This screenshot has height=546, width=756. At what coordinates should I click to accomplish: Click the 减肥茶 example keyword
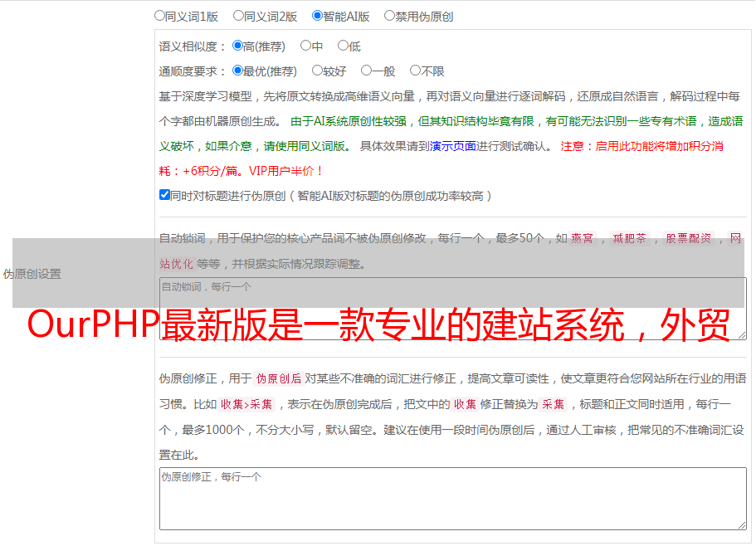tap(629, 238)
